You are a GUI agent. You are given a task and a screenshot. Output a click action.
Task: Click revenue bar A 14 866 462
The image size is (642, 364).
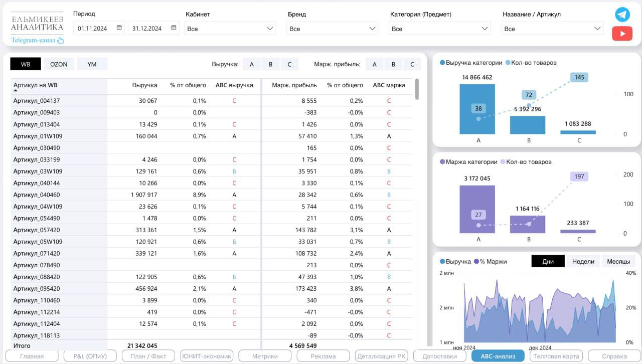click(x=477, y=109)
